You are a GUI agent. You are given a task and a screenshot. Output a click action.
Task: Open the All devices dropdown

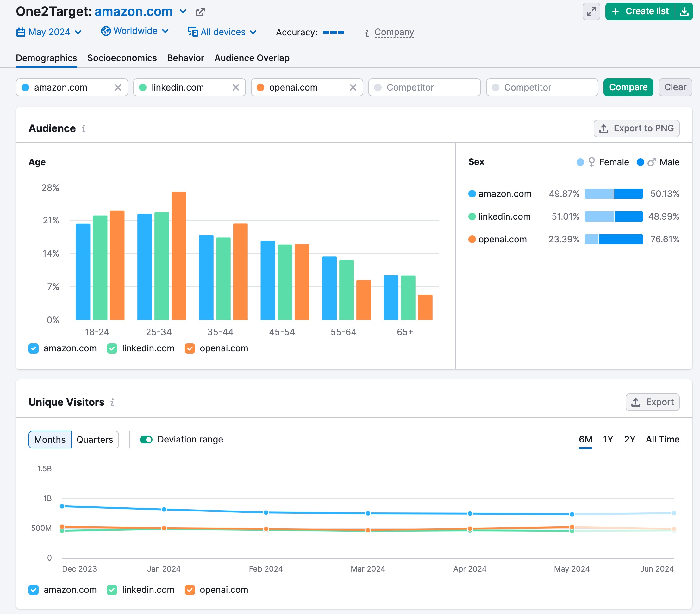pos(222,32)
